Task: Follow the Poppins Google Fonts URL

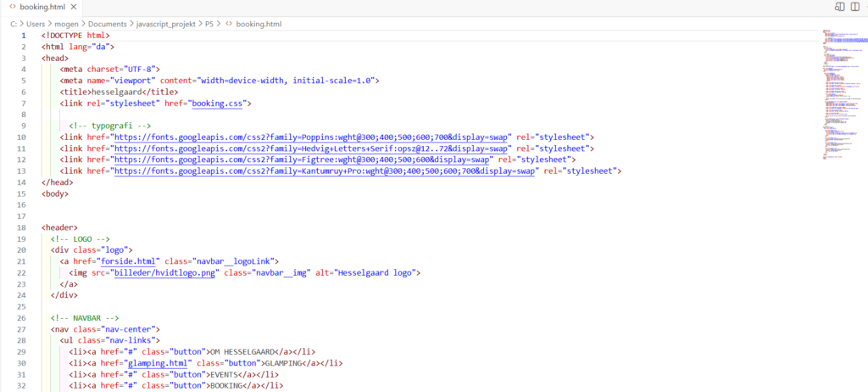Action: 310,137
